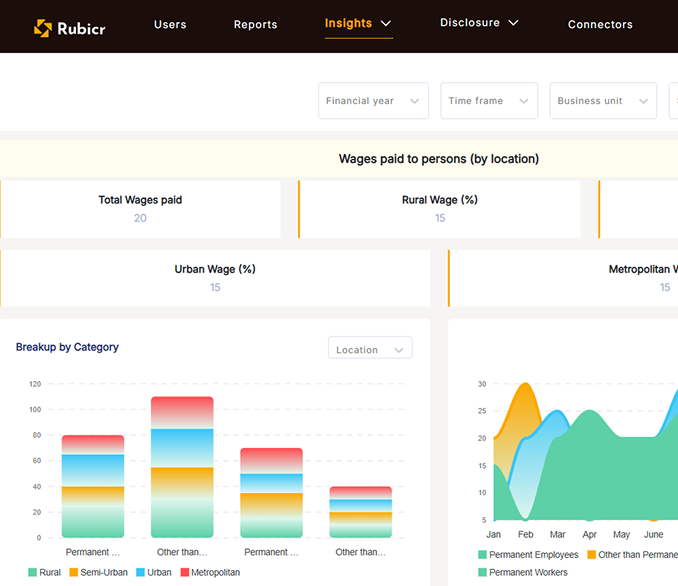The height and width of the screenshot is (586, 678).
Task: Open the Users menu item
Action: [x=170, y=25]
